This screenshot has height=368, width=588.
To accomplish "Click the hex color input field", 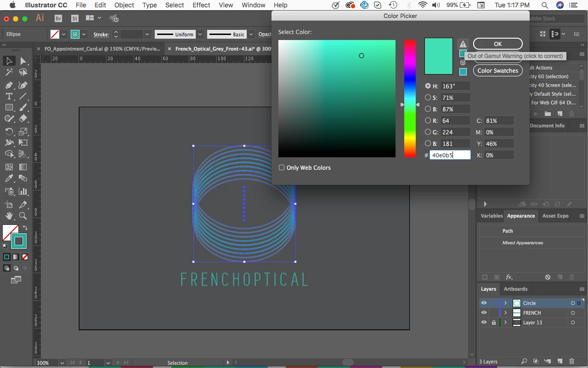I will click(450, 155).
